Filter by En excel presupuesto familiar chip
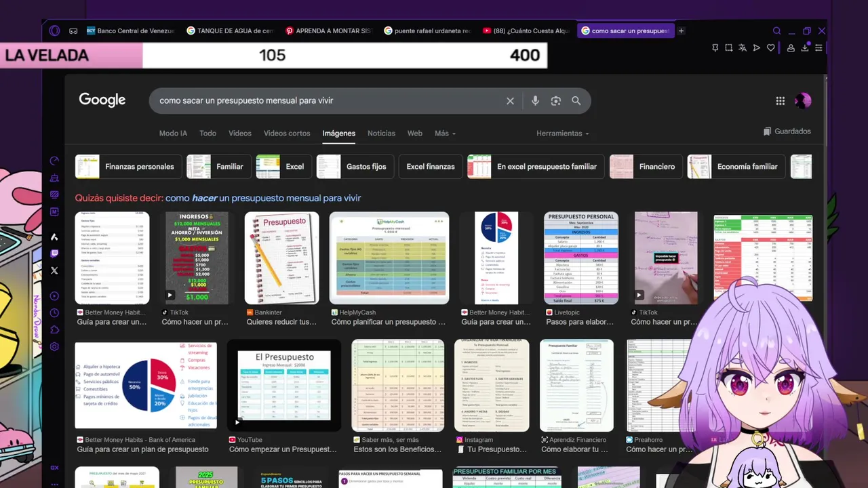This screenshot has height=488, width=868. click(536, 167)
